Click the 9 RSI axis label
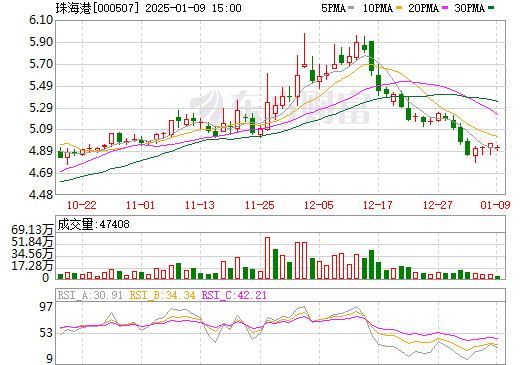Image resolution: width=520 pixels, height=365 pixels. click(49, 359)
